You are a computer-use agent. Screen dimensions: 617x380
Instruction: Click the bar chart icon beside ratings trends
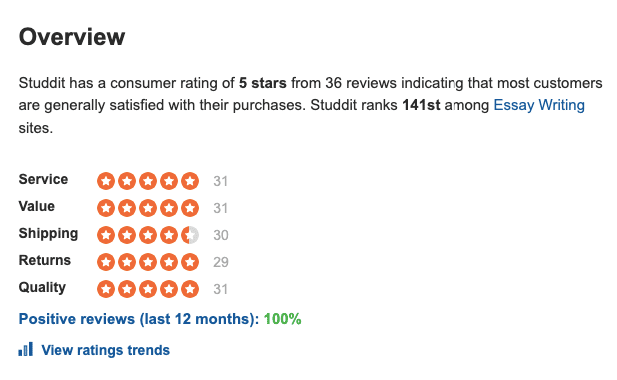tap(26, 349)
